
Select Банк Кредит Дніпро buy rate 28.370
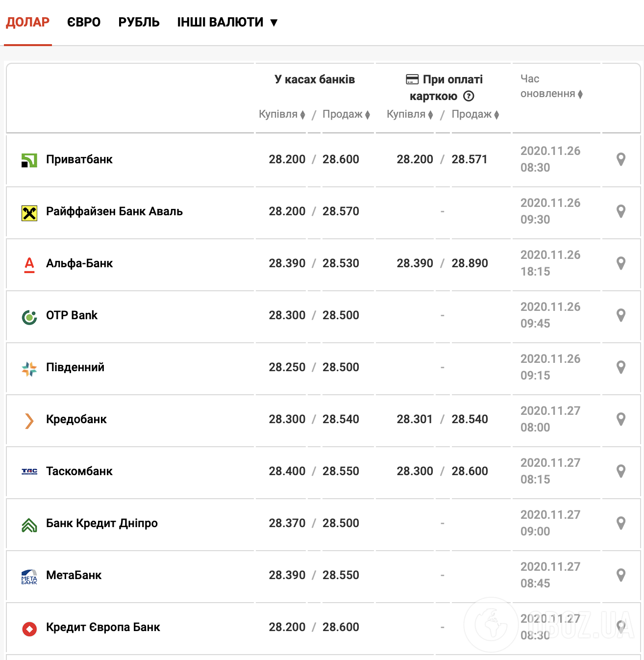(x=287, y=523)
